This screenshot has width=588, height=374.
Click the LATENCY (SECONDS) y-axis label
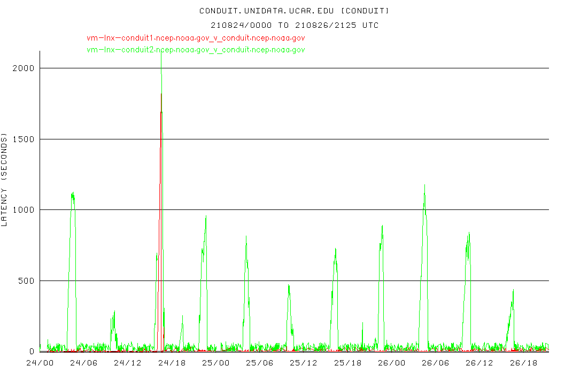[x=5, y=181]
